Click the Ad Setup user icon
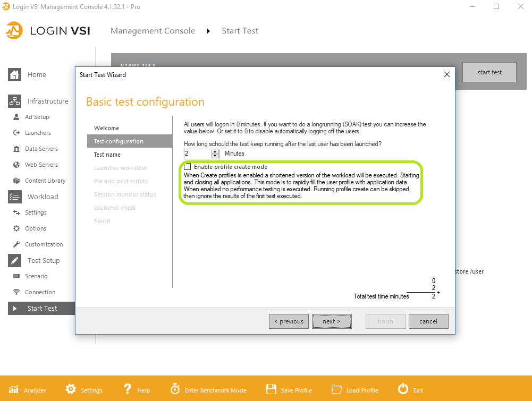The width and height of the screenshot is (532, 401). pos(16,117)
